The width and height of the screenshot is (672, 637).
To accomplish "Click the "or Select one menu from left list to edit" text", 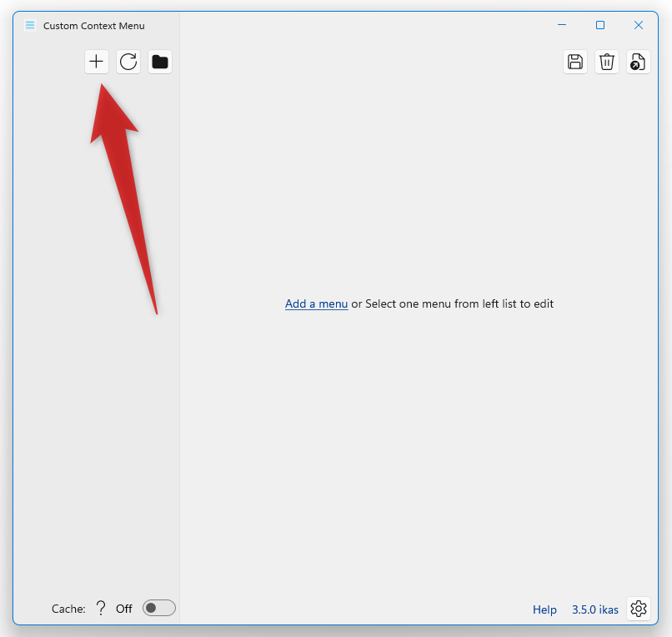I will 452,304.
